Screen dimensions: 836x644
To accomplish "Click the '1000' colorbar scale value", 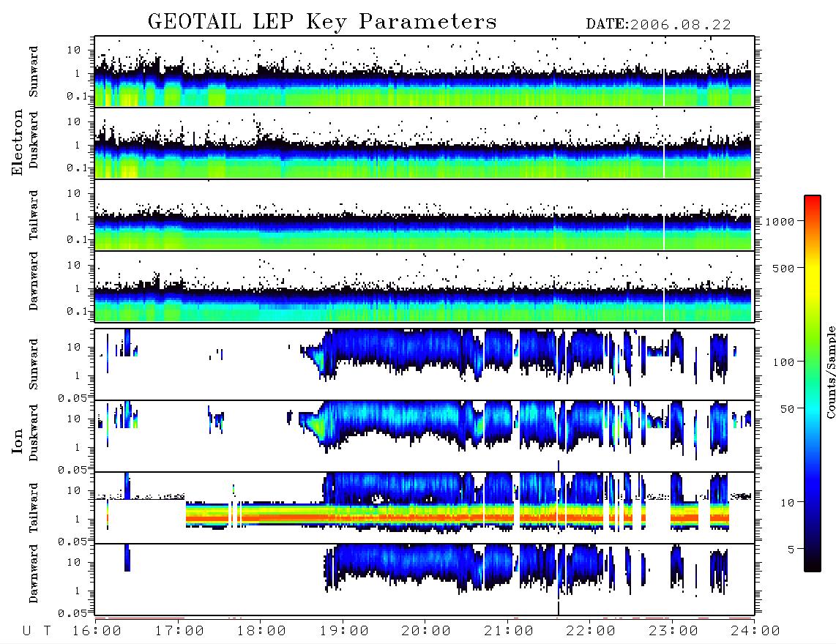I will pos(780,222).
